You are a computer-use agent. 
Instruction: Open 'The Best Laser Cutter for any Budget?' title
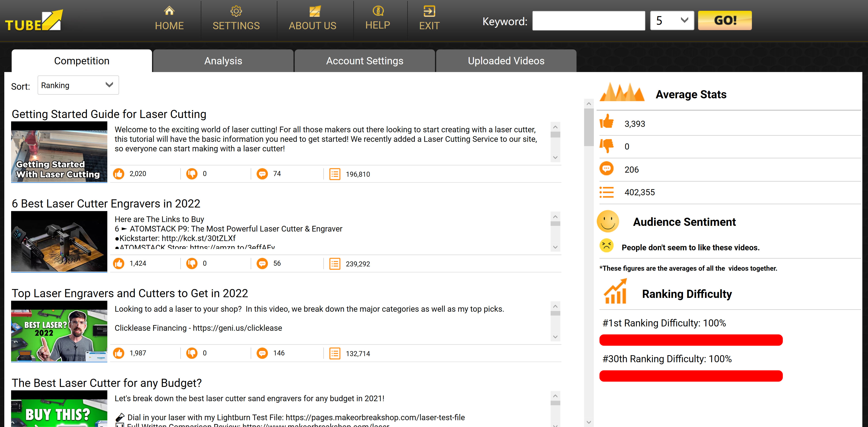pyautogui.click(x=106, y=383)
